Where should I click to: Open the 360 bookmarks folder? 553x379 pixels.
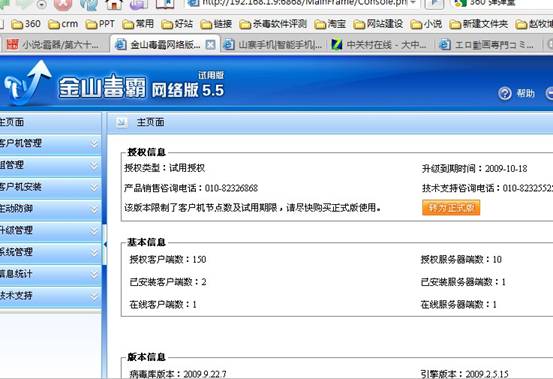[x=25, y=24]
